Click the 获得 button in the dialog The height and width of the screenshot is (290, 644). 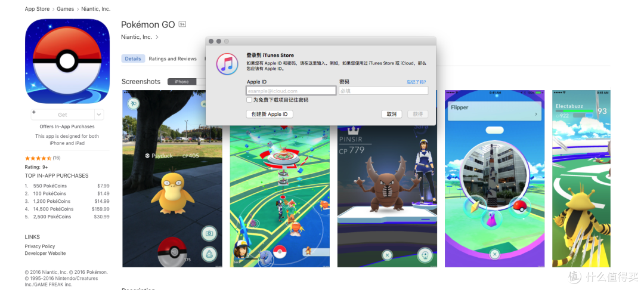[417, 114]
